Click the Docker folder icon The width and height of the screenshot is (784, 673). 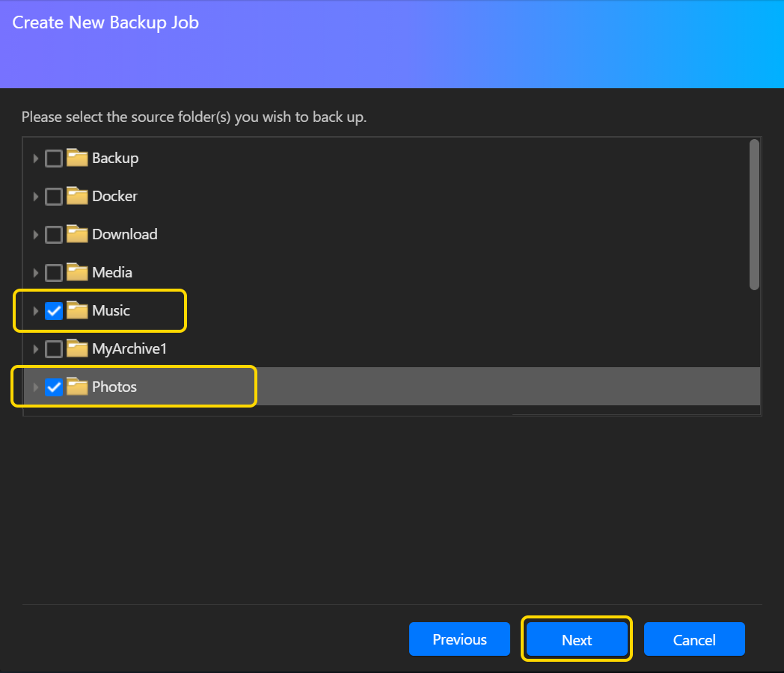pos(77,196)
